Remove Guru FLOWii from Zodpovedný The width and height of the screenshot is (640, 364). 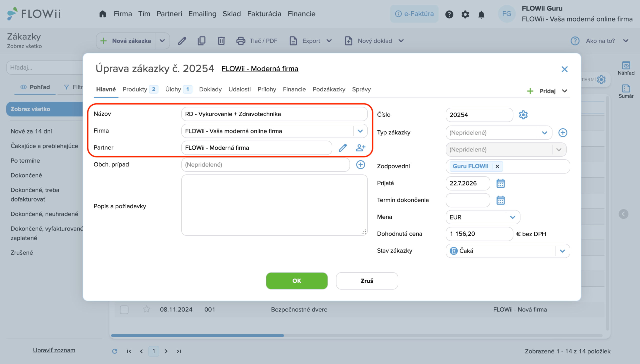(497, 166)
